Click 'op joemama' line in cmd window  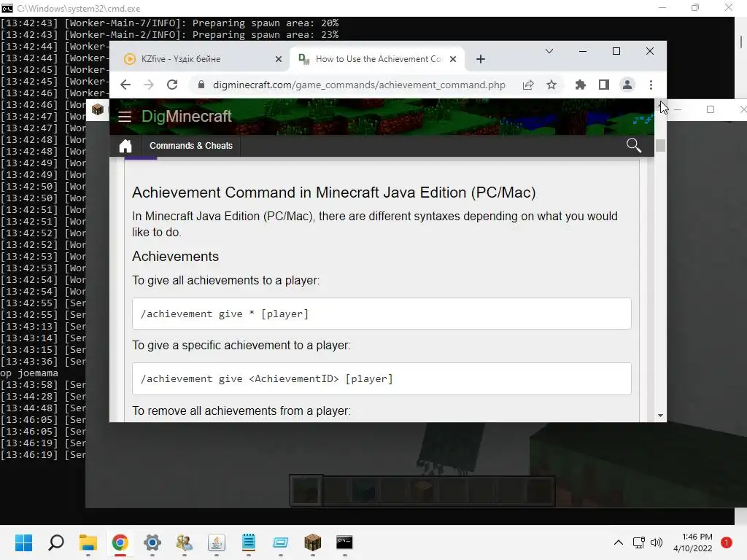(x=29, y=373)
